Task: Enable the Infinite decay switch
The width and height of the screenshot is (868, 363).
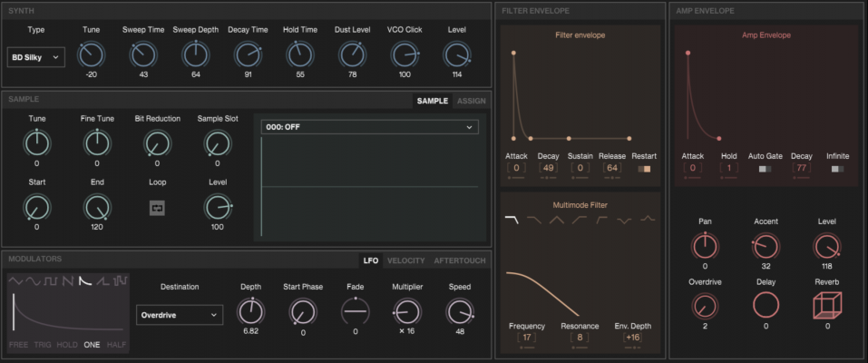Action: pos(837,169)
